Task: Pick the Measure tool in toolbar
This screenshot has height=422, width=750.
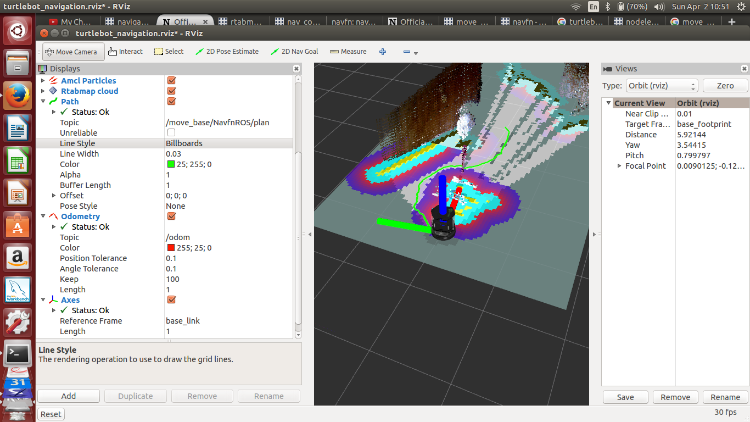Action: (346, 51)
